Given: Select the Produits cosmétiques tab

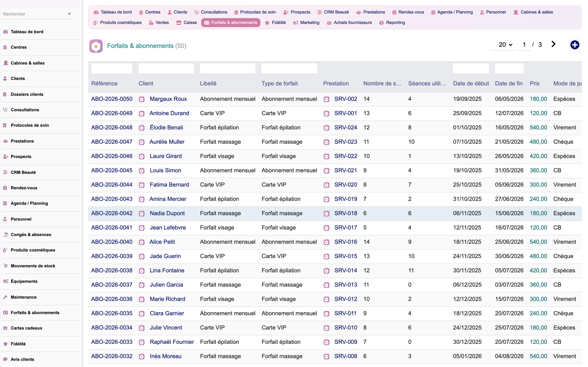Looking at the screenshot, I should tap(118, 23).
